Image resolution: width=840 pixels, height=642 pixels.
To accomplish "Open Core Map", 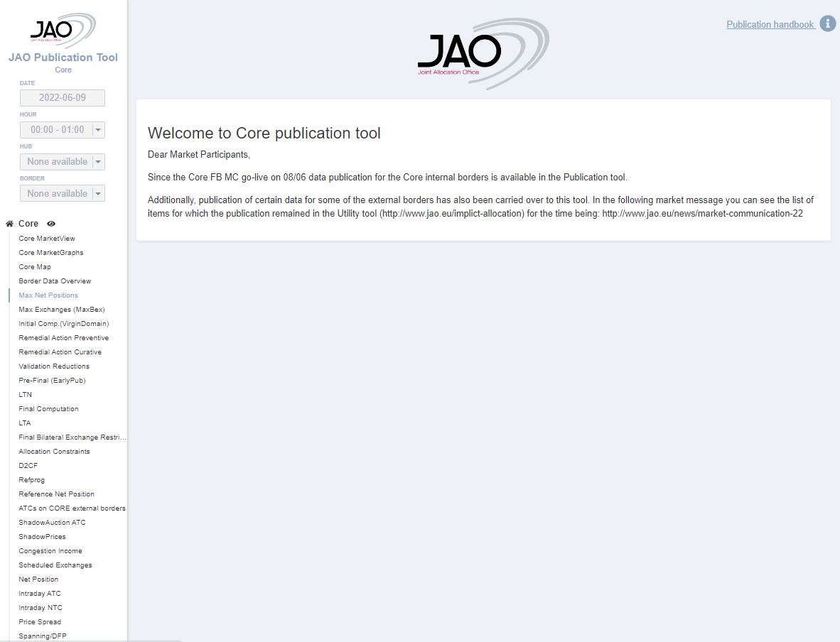I will (x=35, y=266).
